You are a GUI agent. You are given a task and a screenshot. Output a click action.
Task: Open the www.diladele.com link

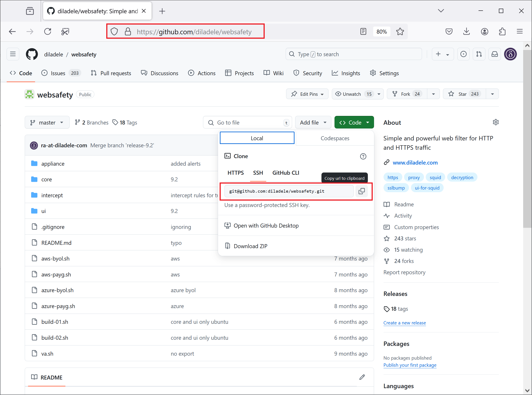coord(415,163)
